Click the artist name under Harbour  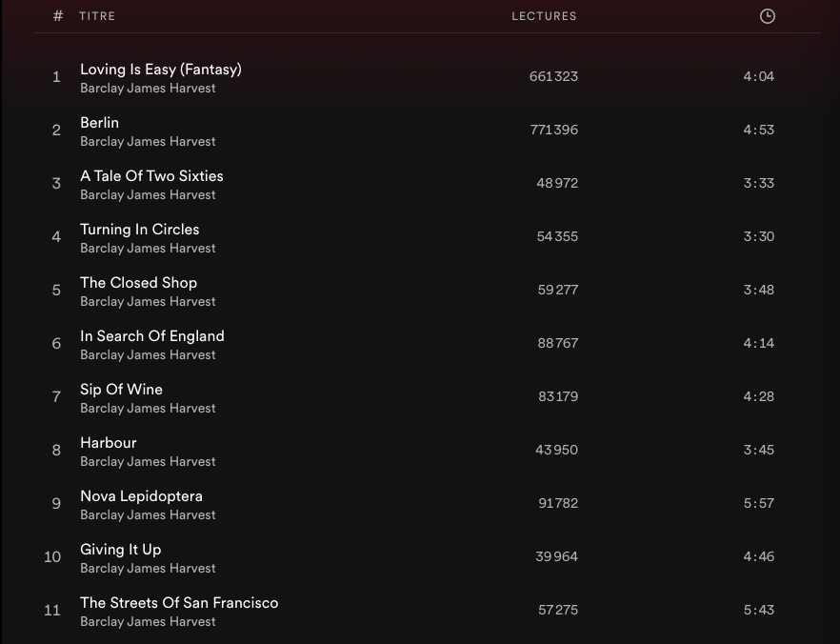[148, 462]
